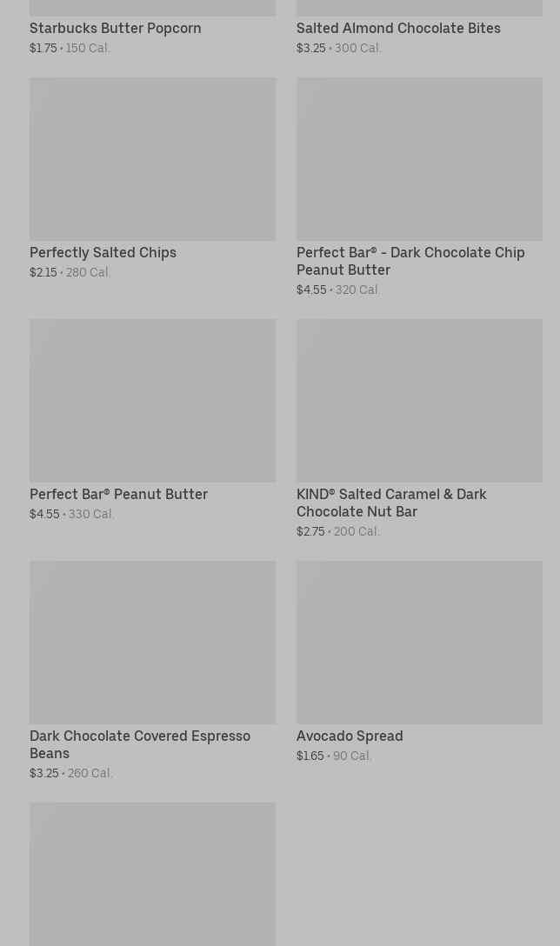This screenshot has height=946, width=560.
Task: Click the Perfectly Salted Chips image placeholder
Action: pyautogui.click(x=152, y=159)
